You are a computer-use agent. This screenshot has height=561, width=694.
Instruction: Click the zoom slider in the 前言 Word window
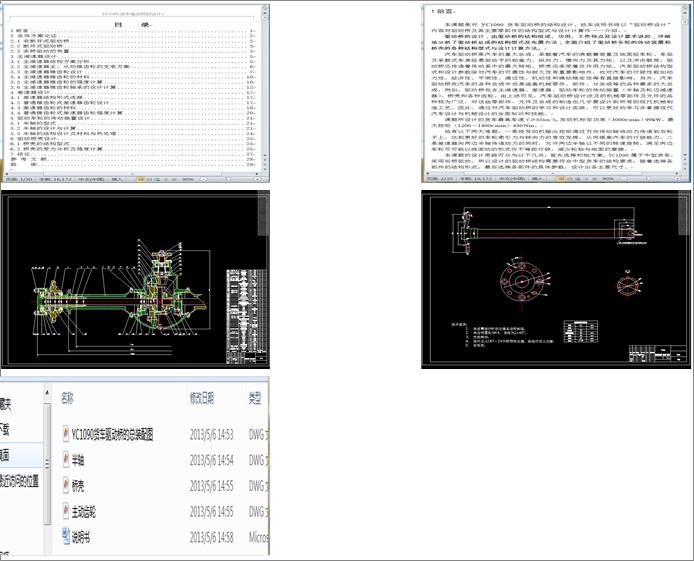(x=649, y=179)
